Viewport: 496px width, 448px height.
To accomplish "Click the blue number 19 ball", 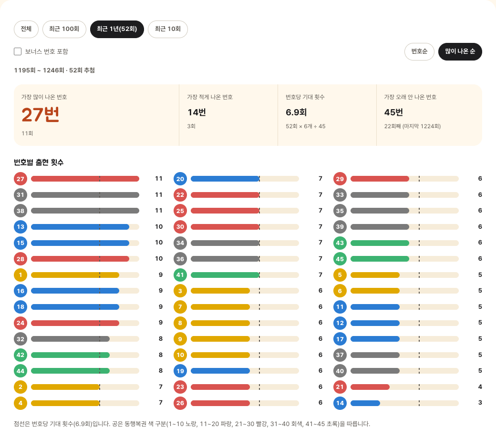I will [180, 371].
